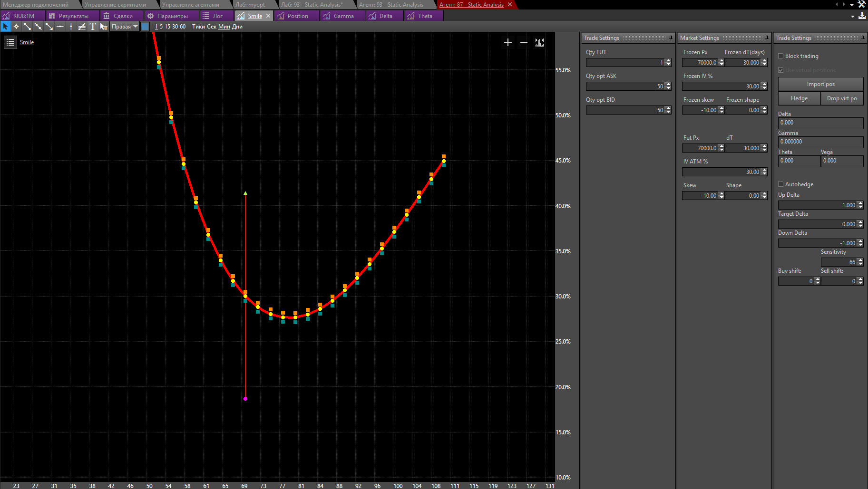
Task: Select the horizontal line drawing tool
Action: 60,27
